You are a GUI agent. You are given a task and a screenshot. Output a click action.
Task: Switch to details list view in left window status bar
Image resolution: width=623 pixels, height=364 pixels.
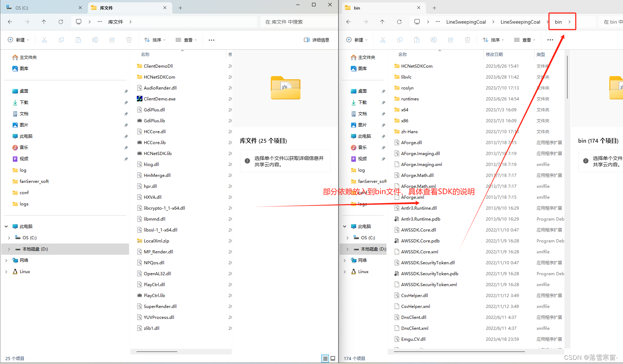(325, 358)
